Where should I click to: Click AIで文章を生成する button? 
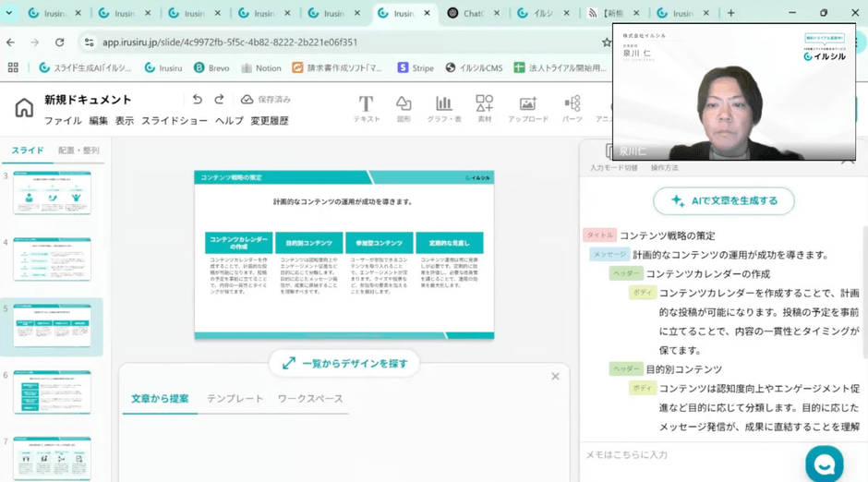[x=724, y=200]
